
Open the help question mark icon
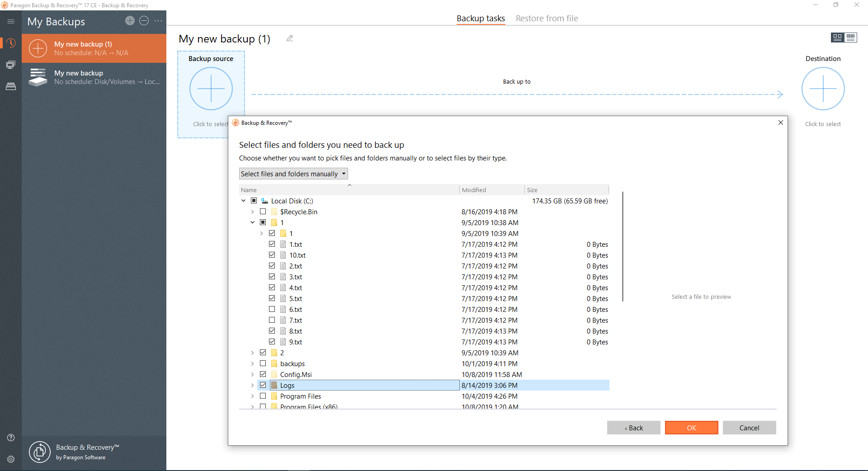(11, 438)
